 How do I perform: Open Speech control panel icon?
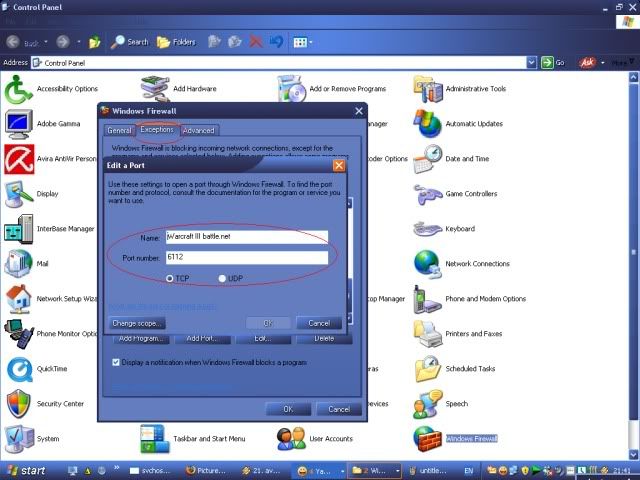[428, 404]
